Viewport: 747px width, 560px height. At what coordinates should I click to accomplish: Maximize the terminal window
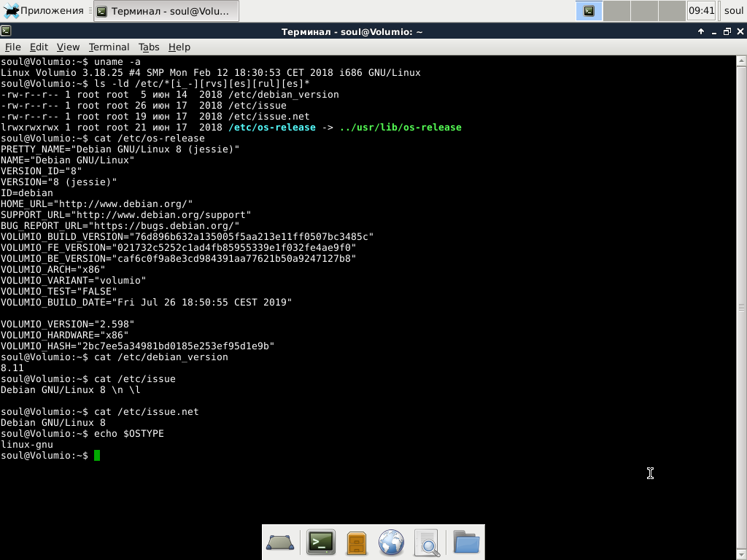[x=727, y=31]
